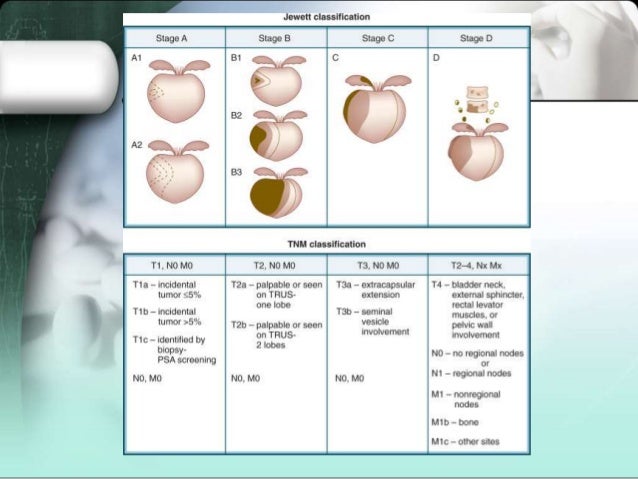Select the A2 prostate illustration
Image resolution: width=638 pixels, height=479 pixels.
(177, 171)
